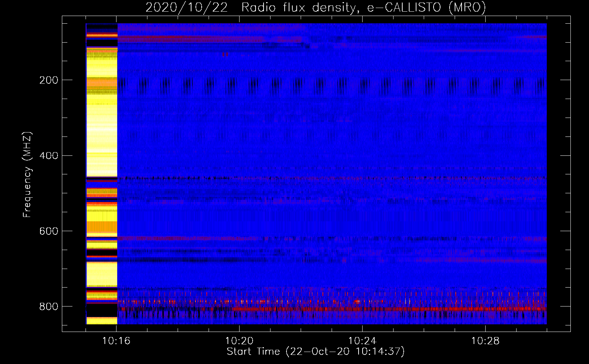Click the plot title "Radio flux density, e-CALLISTO (MRO)"
This screenshot has width=589, height=364.
point(364,8)
